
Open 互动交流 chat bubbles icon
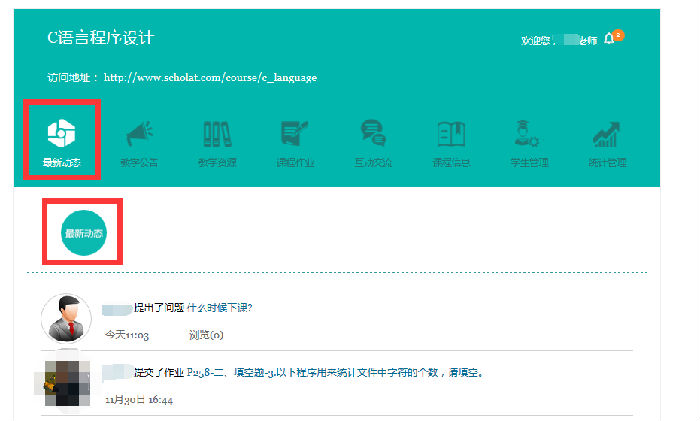click(373, 135)
